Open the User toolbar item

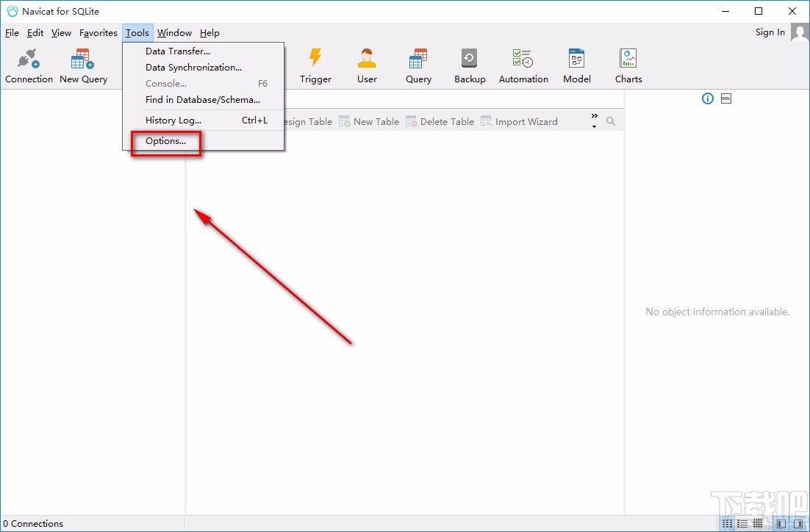pos(367,65)
